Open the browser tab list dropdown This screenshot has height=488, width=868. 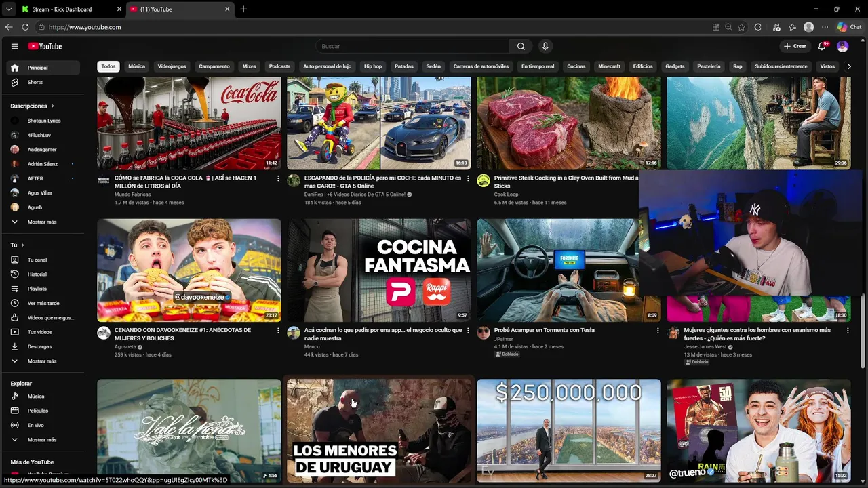click(x=9, y=9)
